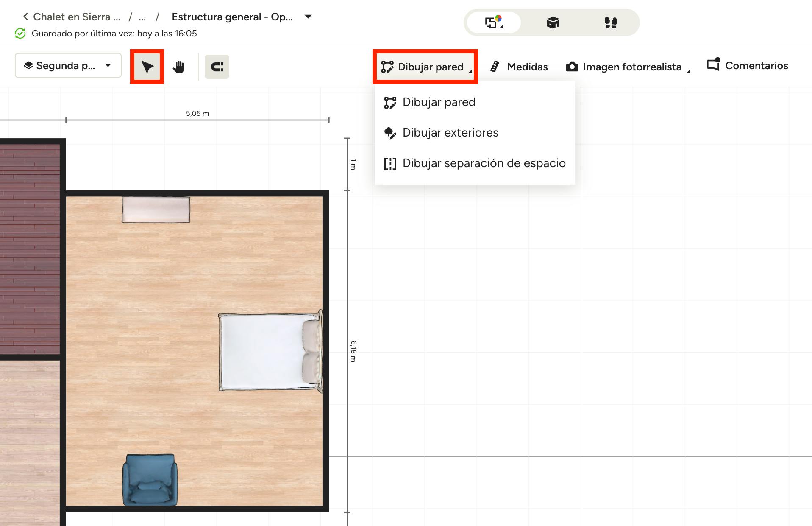812x526 pixels.
Task: Pick Dibujar separación de espacio option
Action: [x=484, y=163]
